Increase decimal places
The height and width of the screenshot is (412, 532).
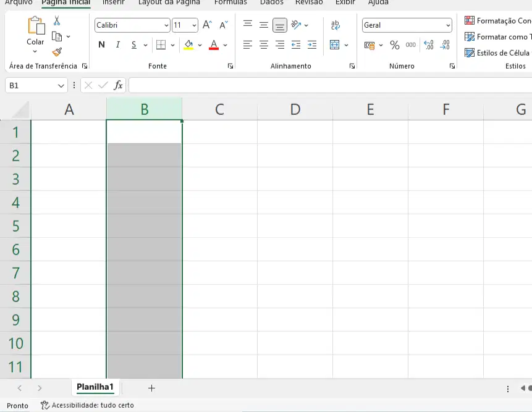(x=429, y=44)
